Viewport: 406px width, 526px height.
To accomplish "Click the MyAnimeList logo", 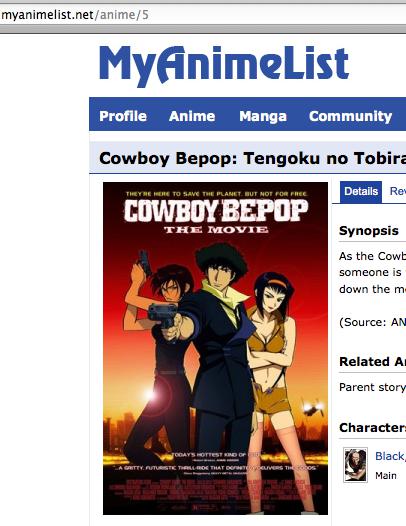I will [224, 66].
